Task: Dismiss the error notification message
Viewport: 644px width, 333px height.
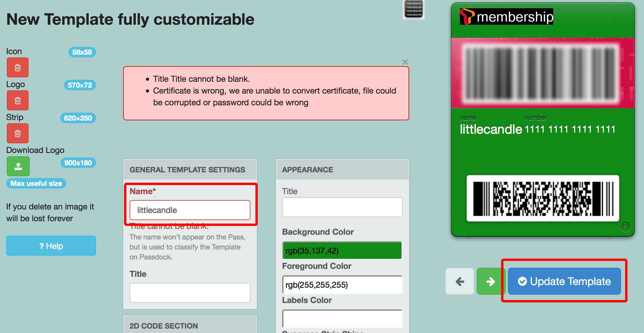Action: tap(405, 61)
